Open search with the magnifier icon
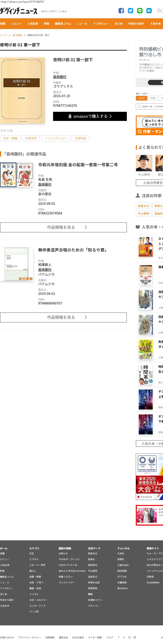Screen dimensions: 163x644 159,10
